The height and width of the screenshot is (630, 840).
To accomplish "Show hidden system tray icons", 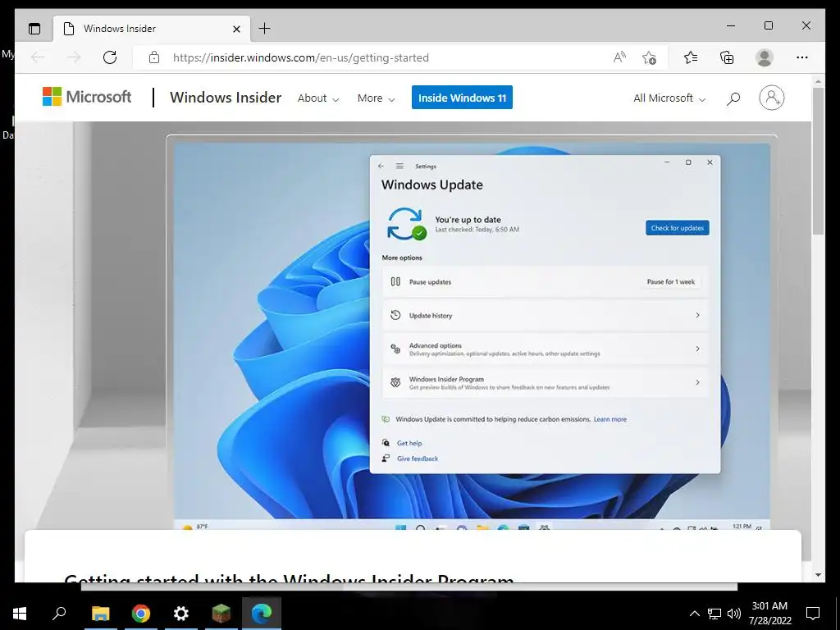I will coord(694,614).
